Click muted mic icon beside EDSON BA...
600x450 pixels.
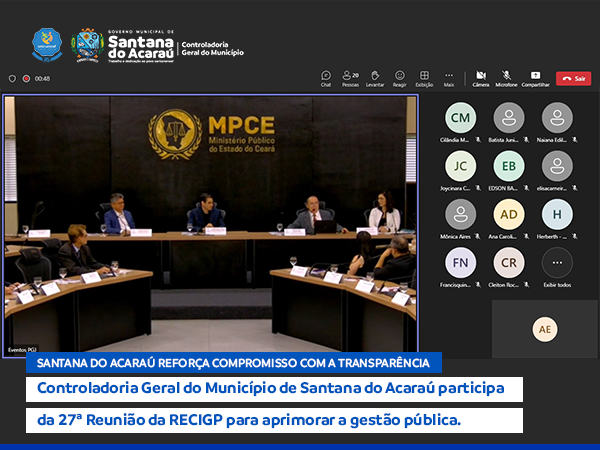(526, 188)
